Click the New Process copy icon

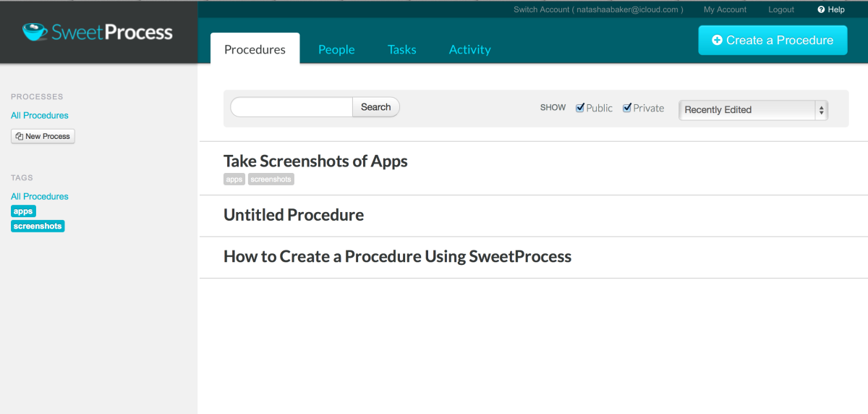tap(19, 136)
